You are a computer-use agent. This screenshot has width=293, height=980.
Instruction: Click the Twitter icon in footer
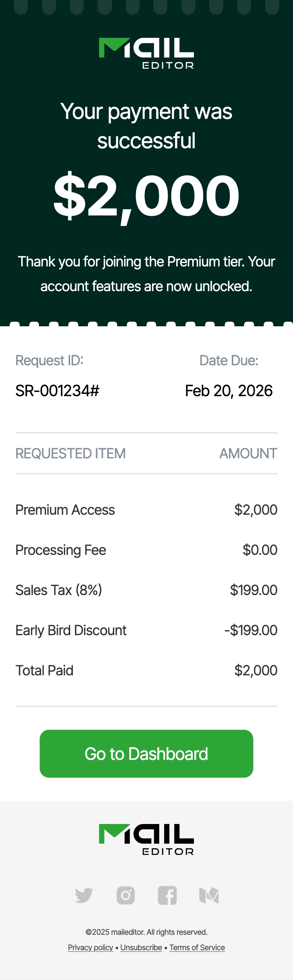[x=84, y=895]
